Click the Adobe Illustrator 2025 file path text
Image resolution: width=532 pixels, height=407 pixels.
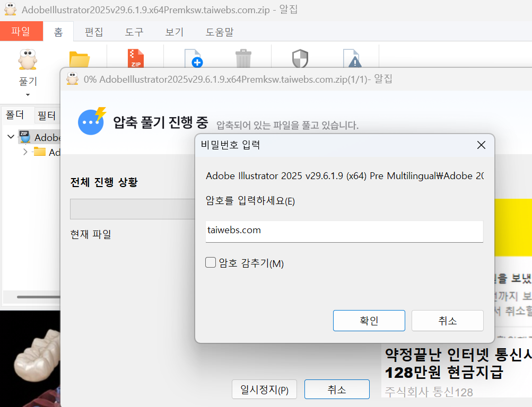[x=345, y=176]
